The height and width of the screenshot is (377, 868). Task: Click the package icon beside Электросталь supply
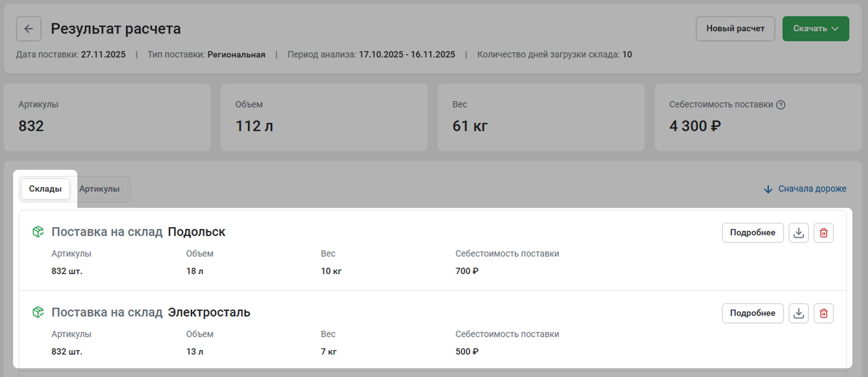38,312
